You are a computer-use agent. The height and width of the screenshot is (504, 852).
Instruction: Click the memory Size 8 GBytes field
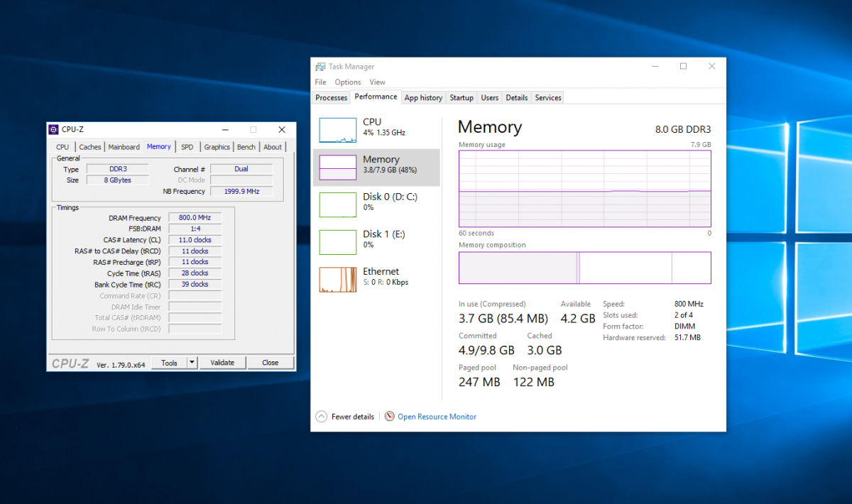pos(117,180)
